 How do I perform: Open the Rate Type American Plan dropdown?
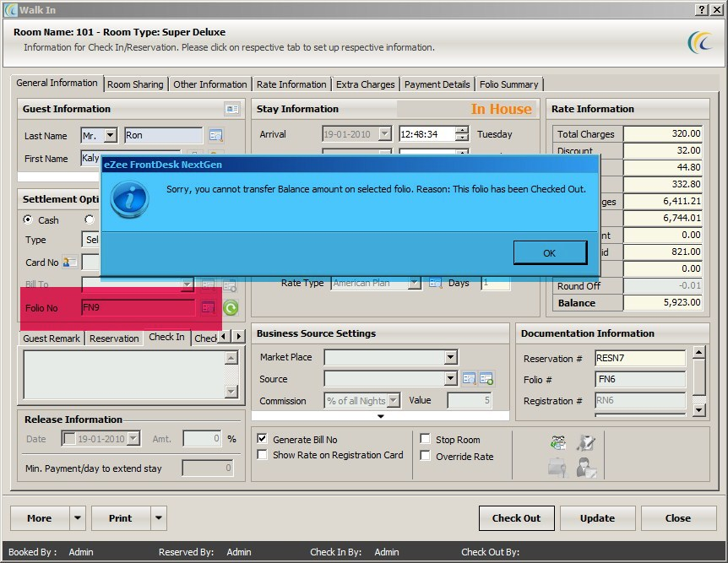(414, 283)
